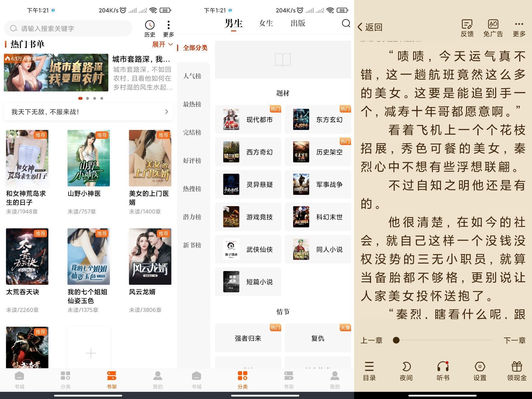Viewport: 532px width, 399px height.
Task: Add a book with the plus tile
Action: [x=91, y=353]
